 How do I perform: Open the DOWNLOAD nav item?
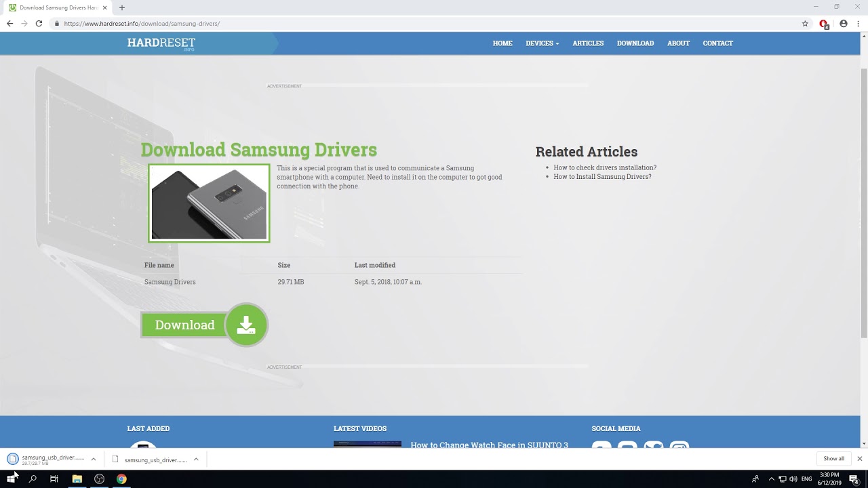635,43
